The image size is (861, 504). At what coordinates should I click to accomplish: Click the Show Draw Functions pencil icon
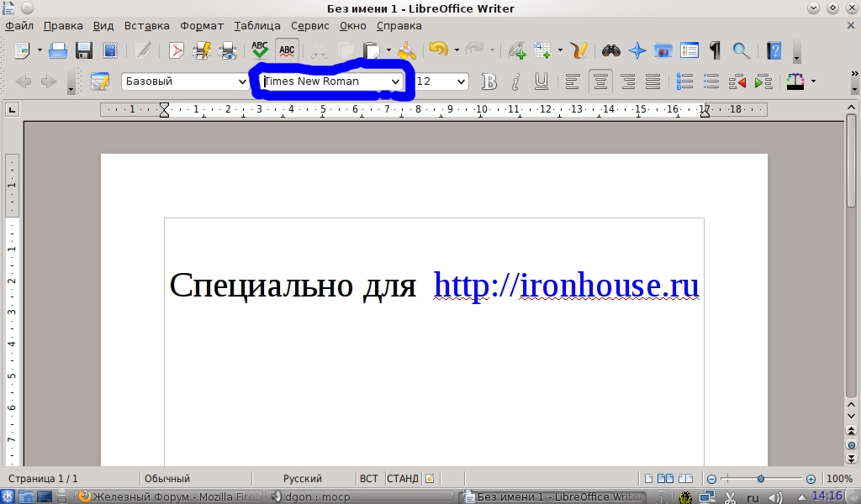[x=578, y=50]
